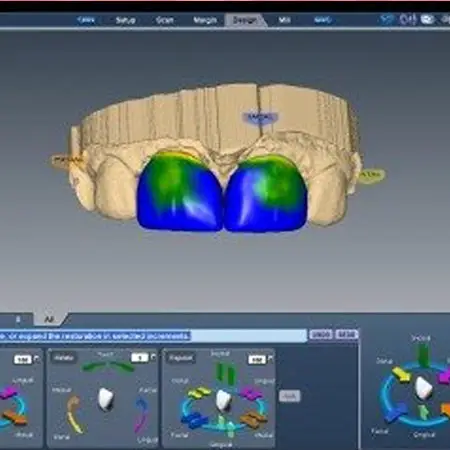Viewport: 450px width, 450px height.
Task: Click the blue Facial rotation arrow
Action: pos(141,415)
